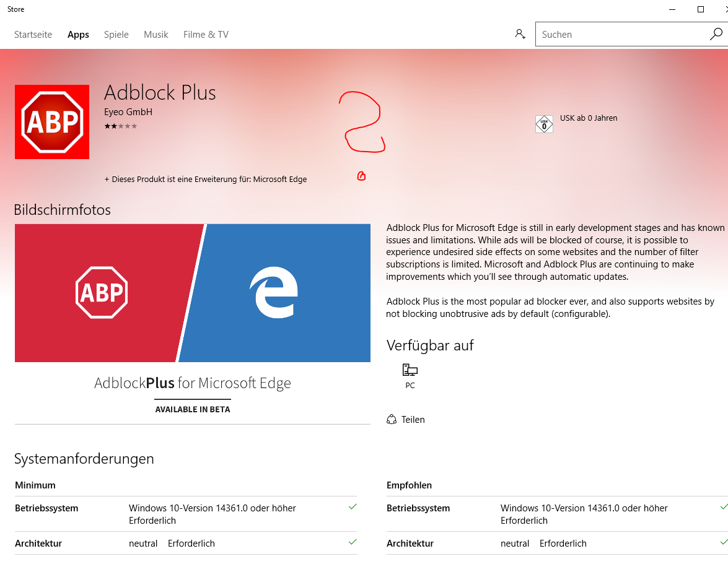This screenshot has height=572, width=728.
Task: Click the Bildschirmfotos heading
Action: pyautogui.click(x=62, y=210)
